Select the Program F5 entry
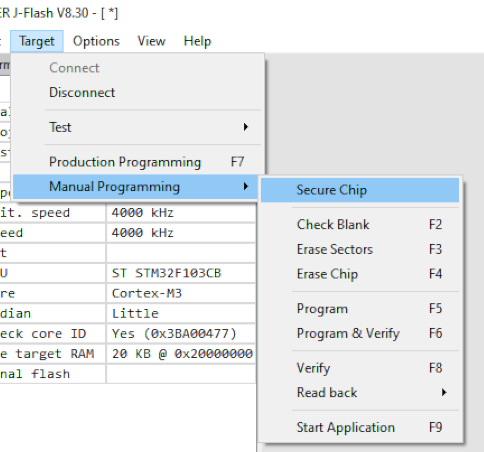 tap(360, 309)
